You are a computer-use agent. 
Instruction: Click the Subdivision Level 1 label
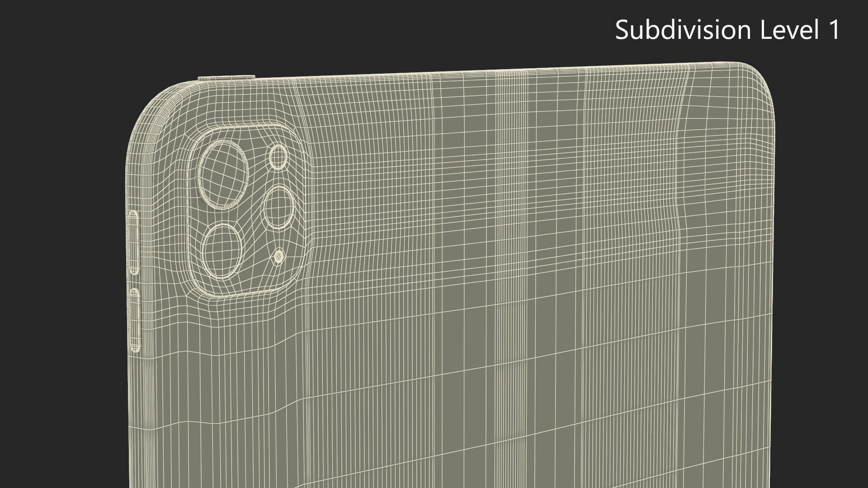coord(727,30)
